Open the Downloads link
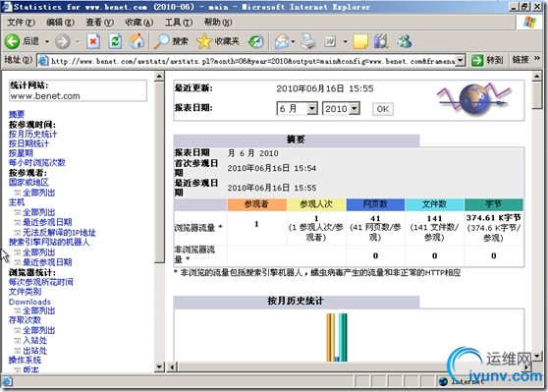548x392 pixels. [x=29, y=302]
